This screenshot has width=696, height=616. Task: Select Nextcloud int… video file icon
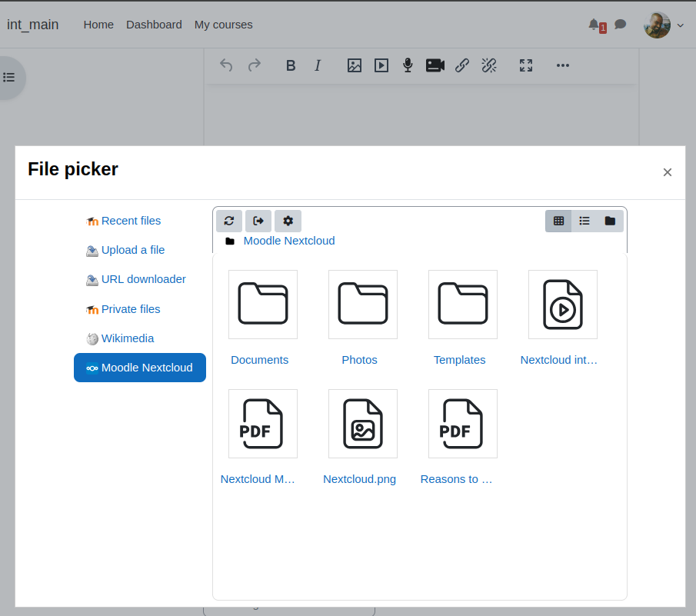tap(563, 305)
